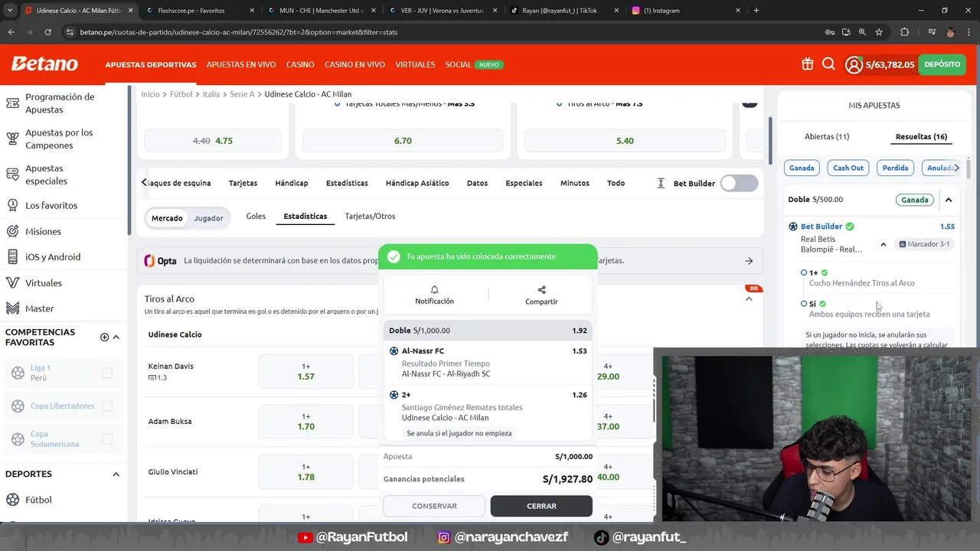Viewport: 980px width, 551px height.
Task: Click the iOS y Android sidebar icon
Action: click(x=12, y=257)
